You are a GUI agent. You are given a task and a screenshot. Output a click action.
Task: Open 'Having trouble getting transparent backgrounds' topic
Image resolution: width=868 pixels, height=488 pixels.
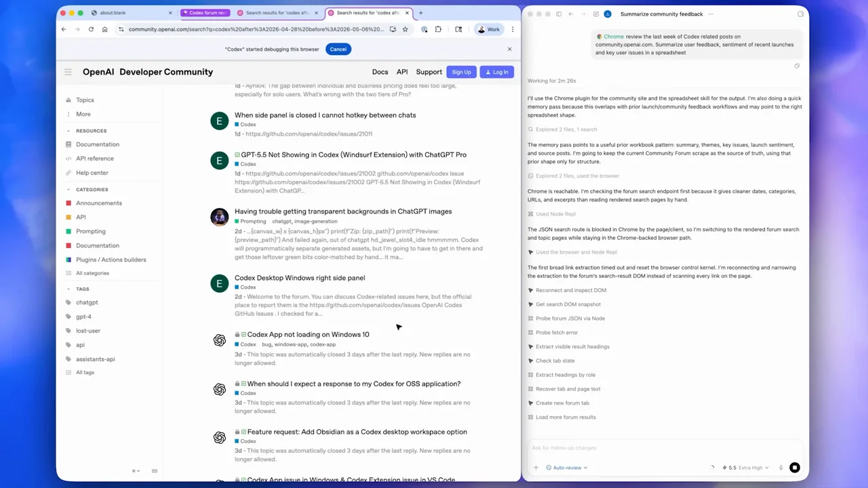pyautogui.click(x=343, y=211)
